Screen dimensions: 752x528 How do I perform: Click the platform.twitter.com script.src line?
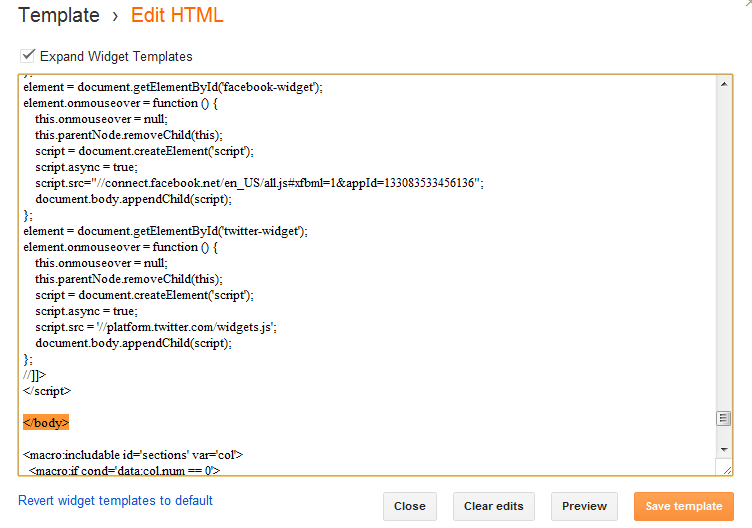coord(169,327)
